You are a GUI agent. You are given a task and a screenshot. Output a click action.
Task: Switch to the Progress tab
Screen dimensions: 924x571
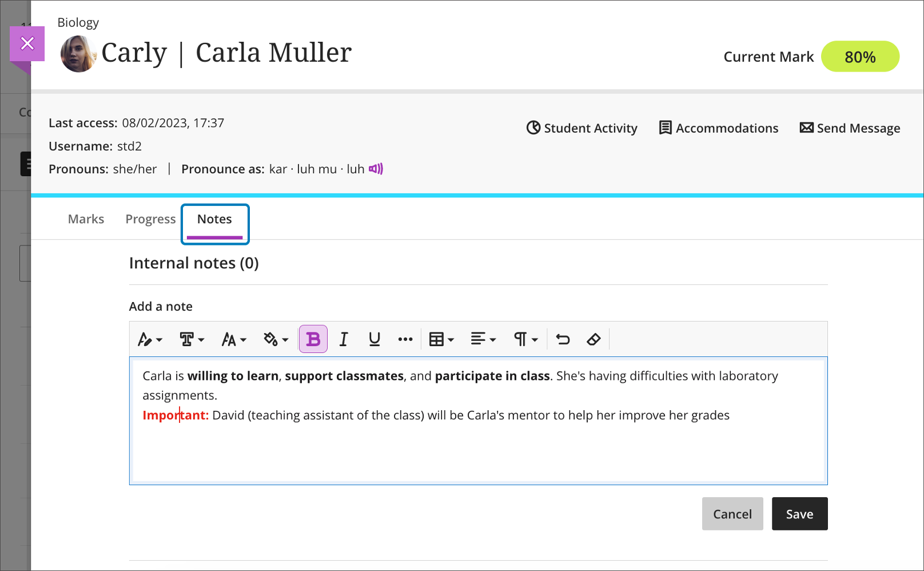coord(150,219)
